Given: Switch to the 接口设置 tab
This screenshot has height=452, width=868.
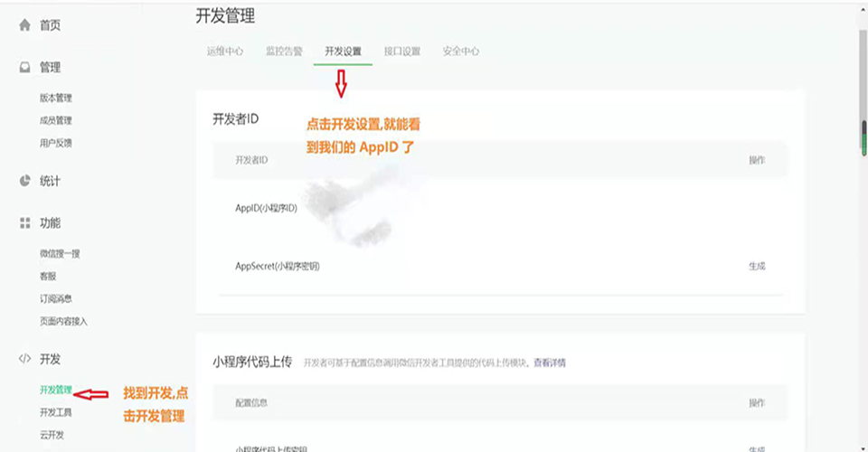Looking at the screenshot, I should [402, 52].
